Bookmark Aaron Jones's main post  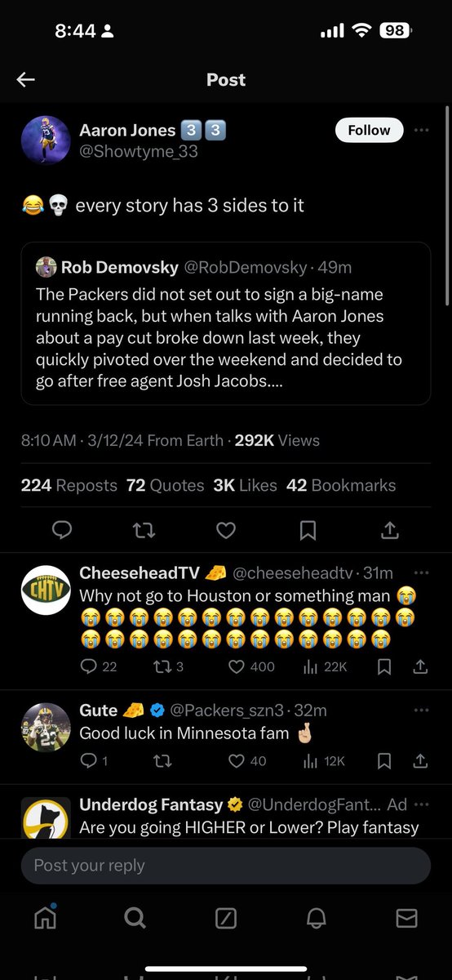point(308,531)
